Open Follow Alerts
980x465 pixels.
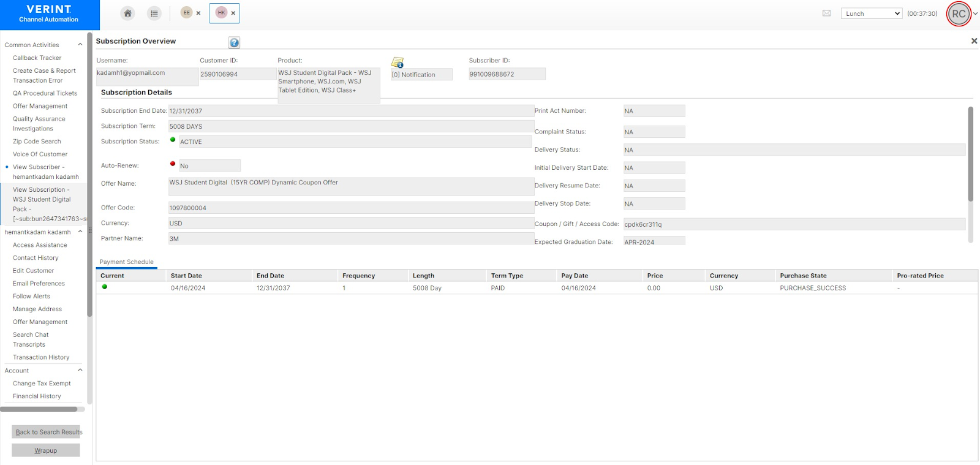pyautogui.click(x=31, y=297)
